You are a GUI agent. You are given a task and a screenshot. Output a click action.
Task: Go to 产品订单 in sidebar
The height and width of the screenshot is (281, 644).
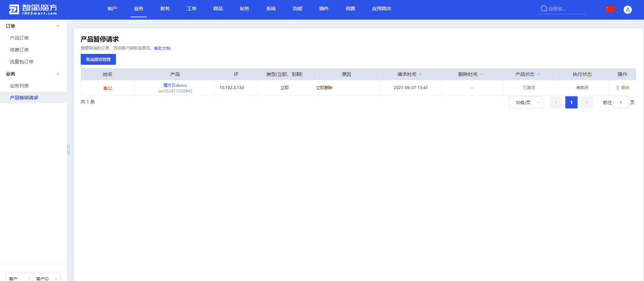pos(19,38)
